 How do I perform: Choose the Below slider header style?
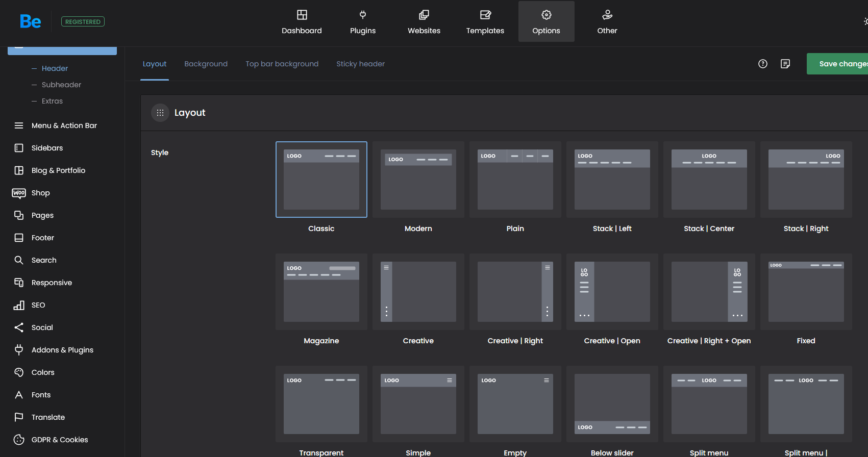(x=612, y=404)
